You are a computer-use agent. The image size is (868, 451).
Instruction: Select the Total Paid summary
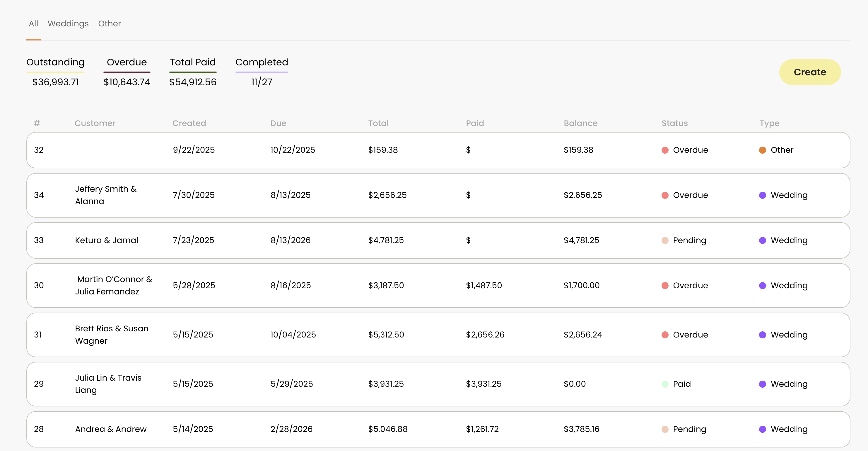tap(193, 62)
